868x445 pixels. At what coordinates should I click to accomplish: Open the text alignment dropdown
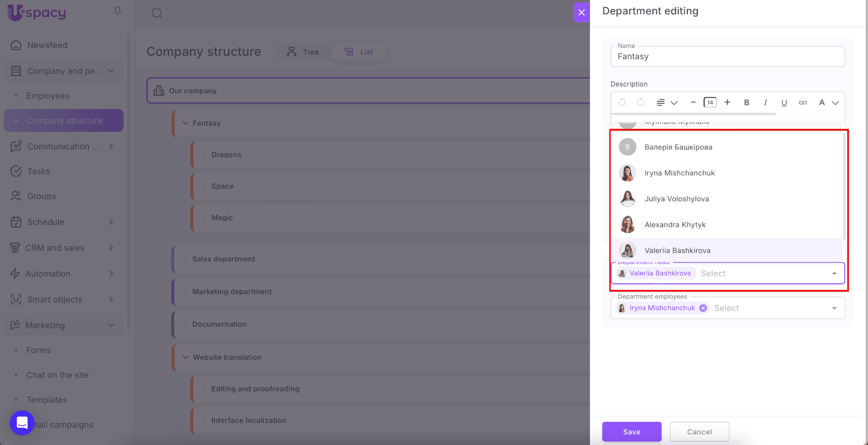pyautogui.click(x=666, y=102)
